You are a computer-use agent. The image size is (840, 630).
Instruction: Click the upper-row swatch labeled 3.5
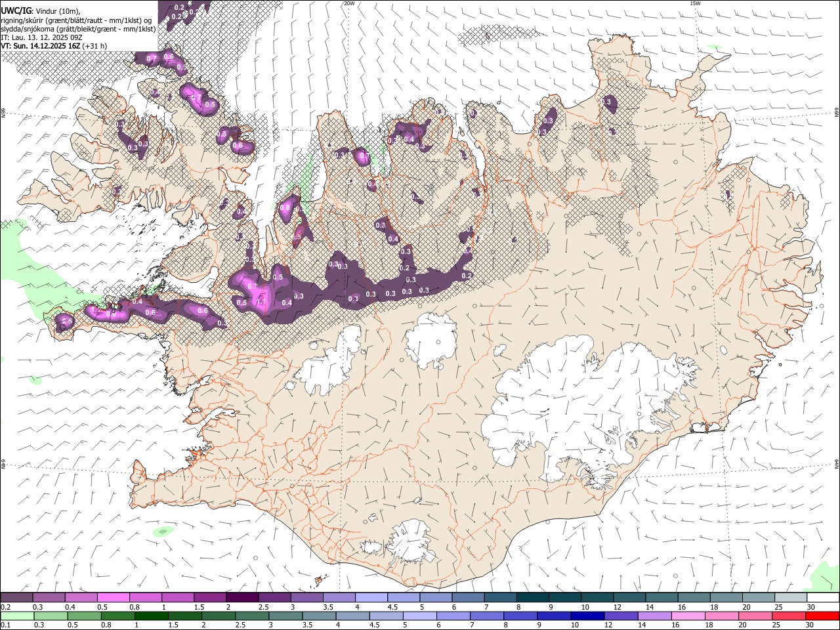(x=339, y=597)
